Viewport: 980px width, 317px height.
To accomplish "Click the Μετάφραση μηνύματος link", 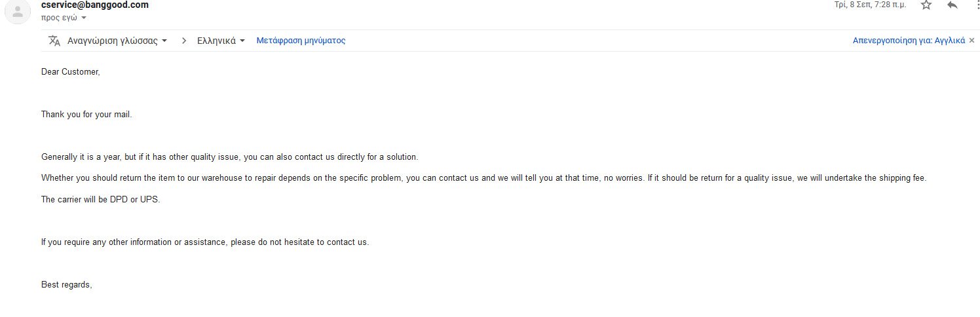I will pyautogui.click(x=301, y=41).
